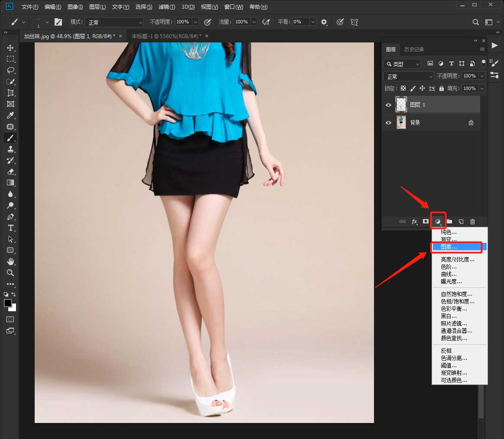504x439 pixels.
Task: Select the Quick Selection tool
Action: (x=10, y=81)
